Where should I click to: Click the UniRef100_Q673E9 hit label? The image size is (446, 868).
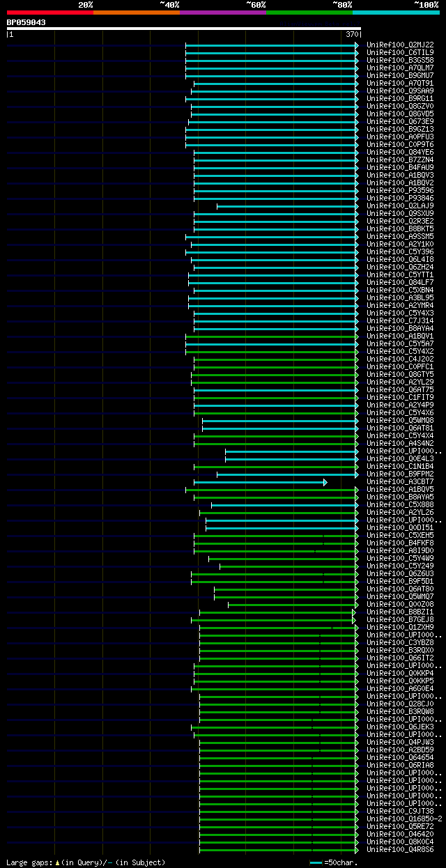tap(400, 121)
